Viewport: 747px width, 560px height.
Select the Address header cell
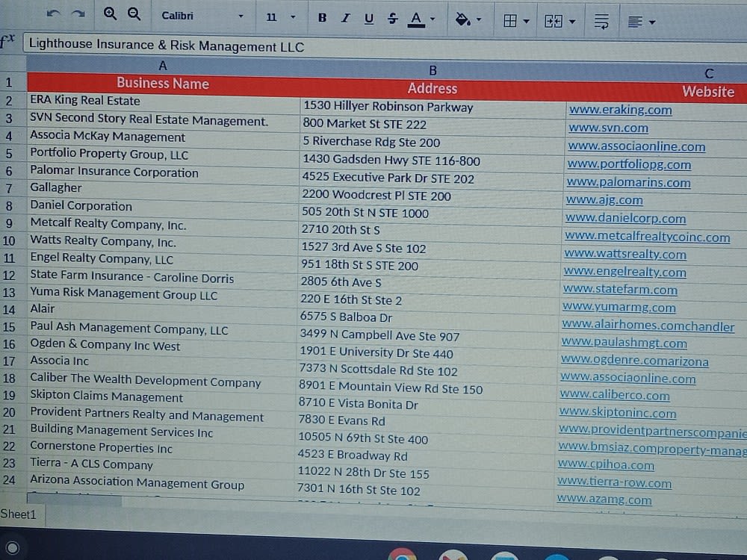(433, 88)
